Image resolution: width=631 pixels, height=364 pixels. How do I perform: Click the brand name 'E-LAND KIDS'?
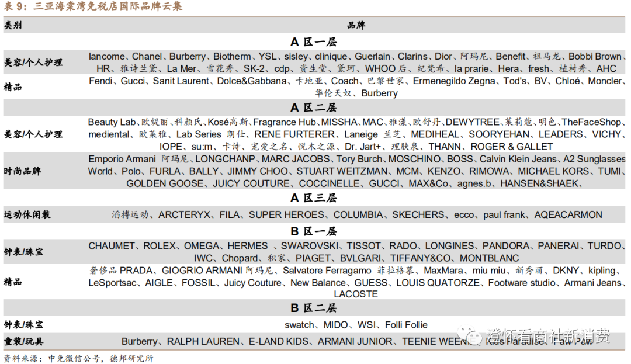279,341
